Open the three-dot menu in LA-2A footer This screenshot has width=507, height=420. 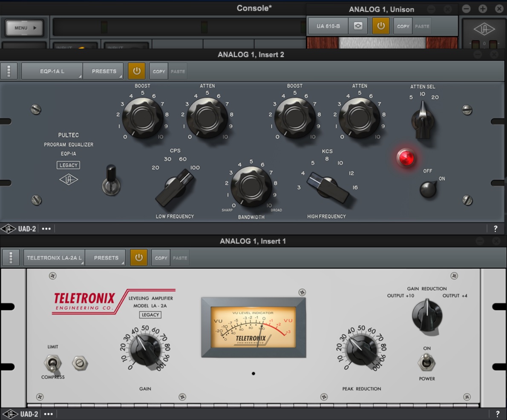tap(49, 414)
